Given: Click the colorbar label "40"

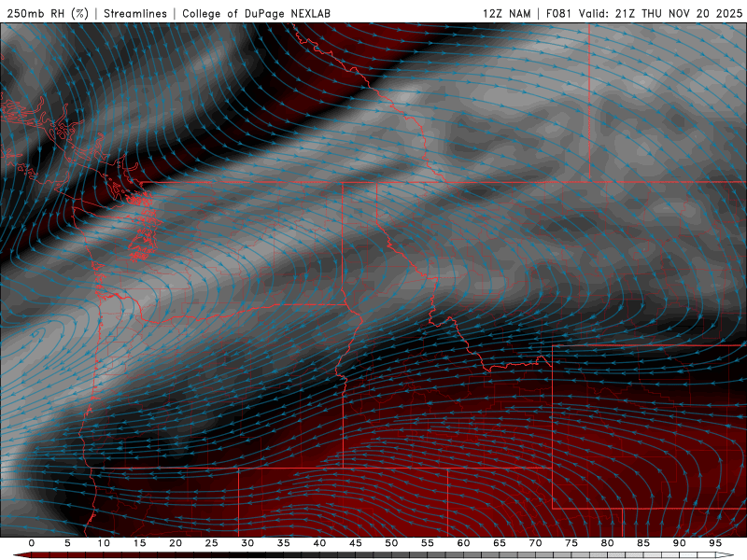Looking at the screenshot, I should (x=319, y=543).
